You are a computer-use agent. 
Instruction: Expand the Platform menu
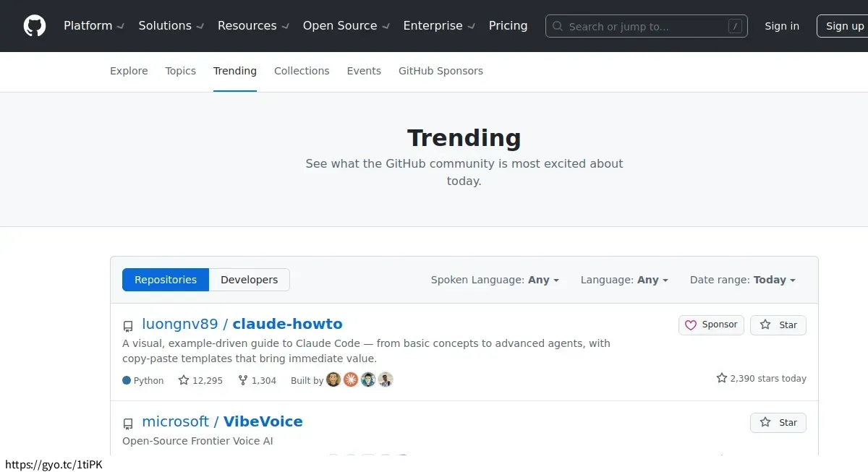(94, 26)
